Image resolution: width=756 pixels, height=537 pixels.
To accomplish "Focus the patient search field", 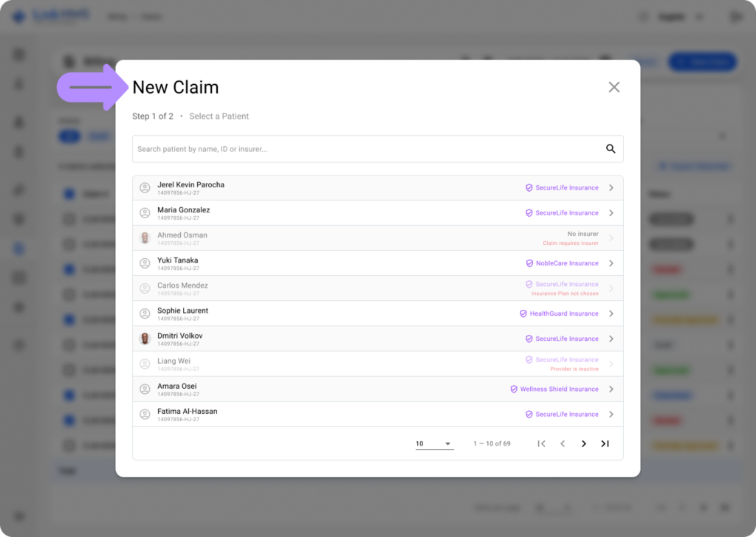I will [377, 149].
